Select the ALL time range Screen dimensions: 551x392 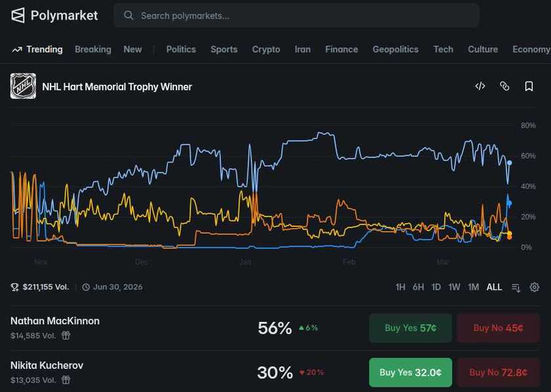[494, 287]
